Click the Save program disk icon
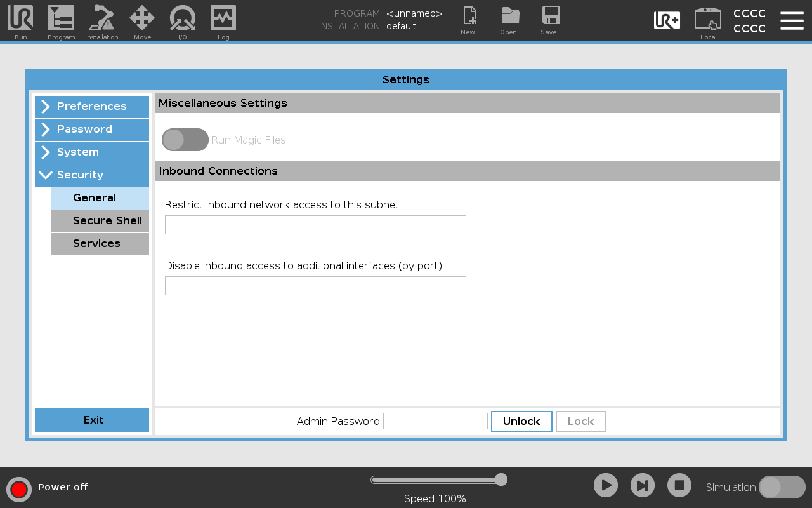 point(551,19)
